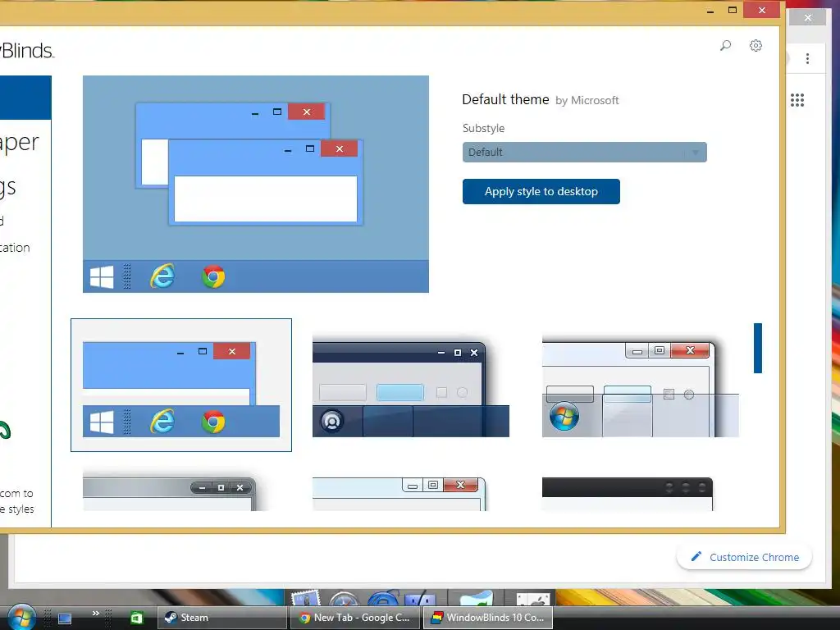Open the Internet Explorer icon in dock
The height and width of the screenshot is (630, 840).
coord(383,598)
